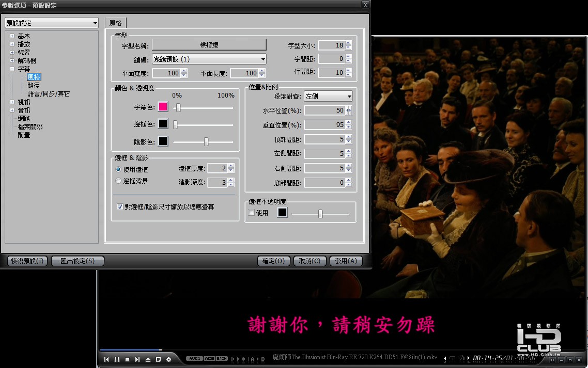The height and width of the screenshot is (368, 588).
Task: Click the A-B repeat icon
Action: pyautogui.click(x=258, y=359)
